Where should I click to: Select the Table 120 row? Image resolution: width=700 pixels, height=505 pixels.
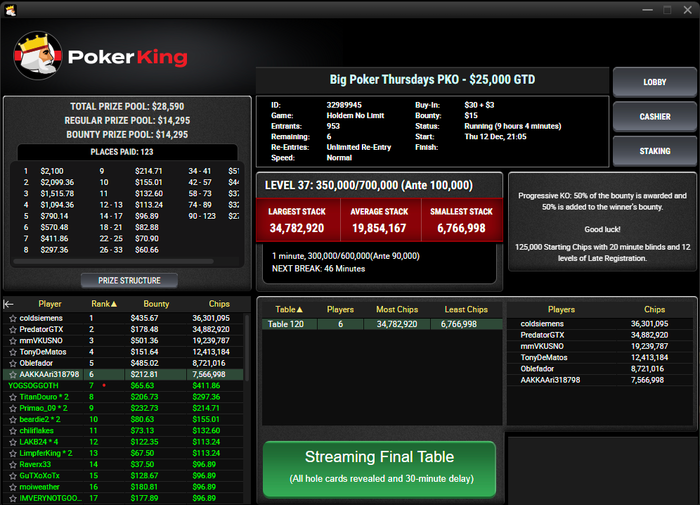pyautogui.click(x=382, y=324)
